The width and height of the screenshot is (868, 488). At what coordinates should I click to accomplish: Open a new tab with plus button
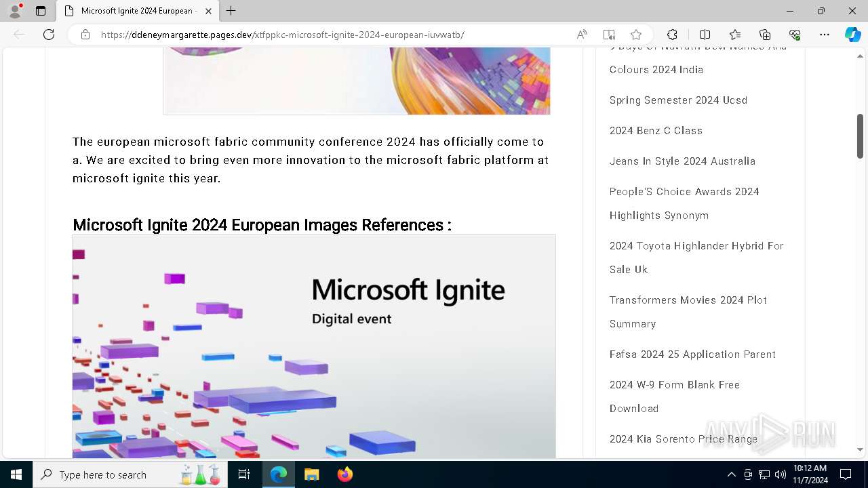[231, 11]
